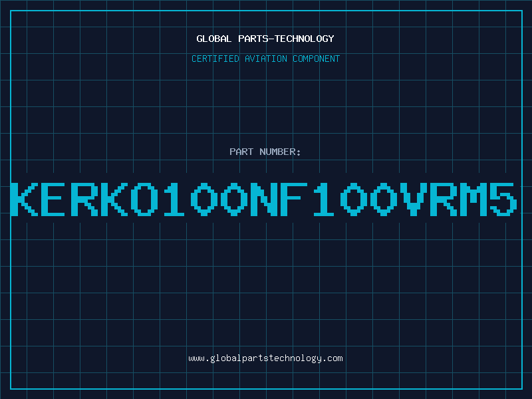532x399 pixels.
Task: Click the .com ending of the URL
Action: coord(332,358)
